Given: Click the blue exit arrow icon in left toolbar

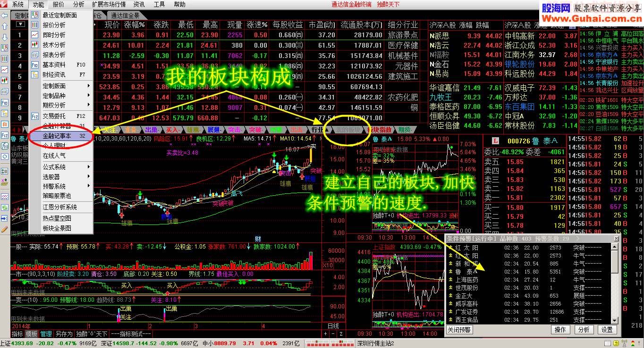Looking at the screenshot, I should coord(4,218).
